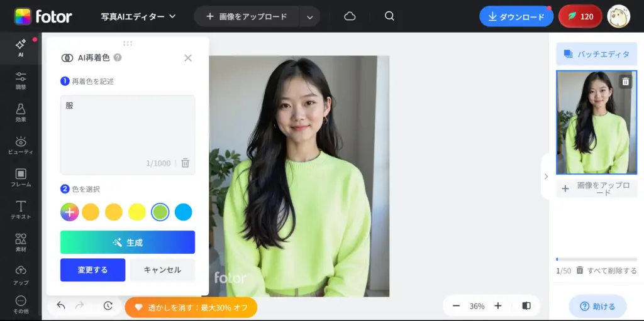Select the blue color swatch
Image resolution: width=644 pixels, height=321 pixels.
(x=183, y=212)
